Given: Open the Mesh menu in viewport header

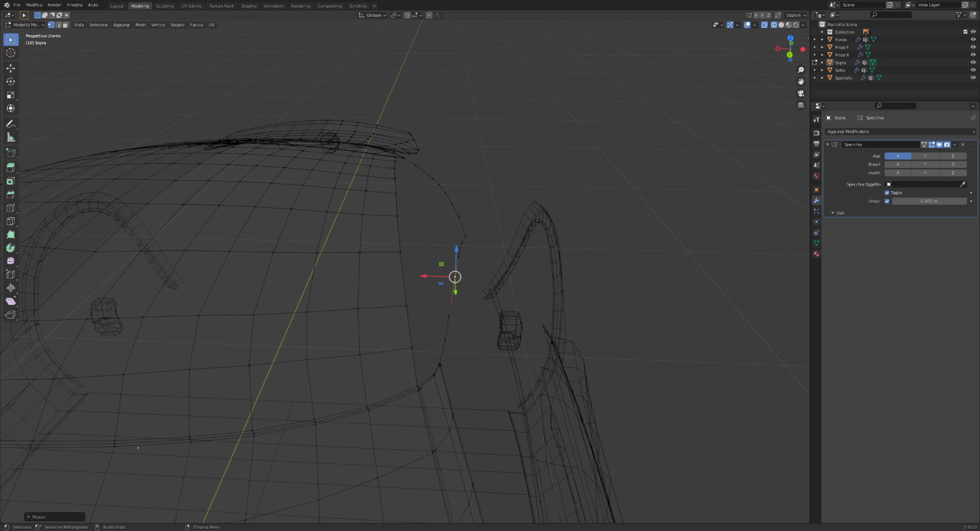Looking at the screenshot, I should click(x=140, y=24).
